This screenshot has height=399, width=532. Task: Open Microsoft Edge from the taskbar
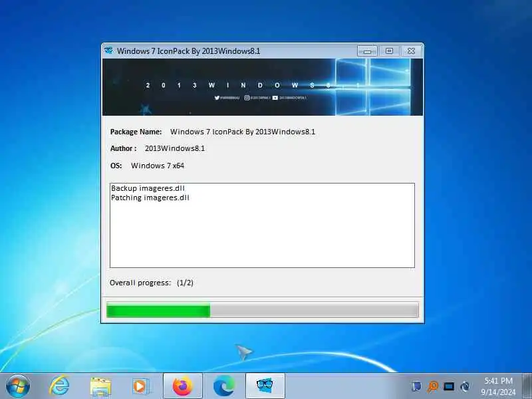tap(224, 386)
